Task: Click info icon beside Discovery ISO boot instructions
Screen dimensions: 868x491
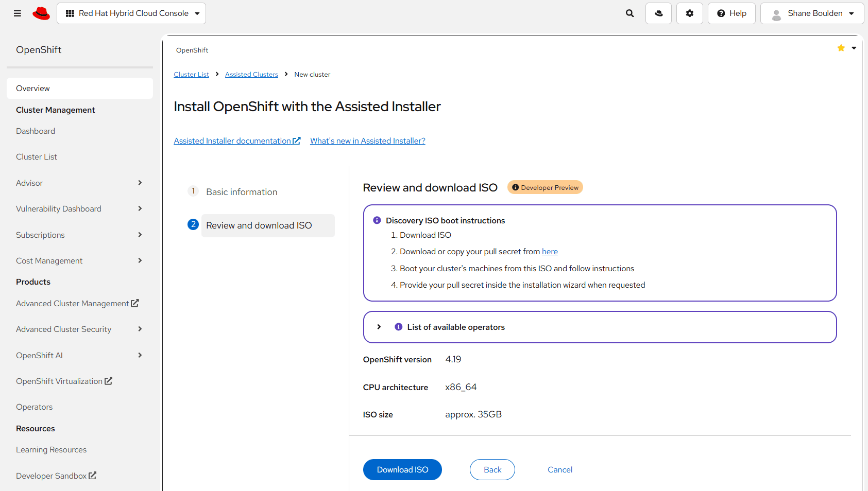Action: (377, 220)
